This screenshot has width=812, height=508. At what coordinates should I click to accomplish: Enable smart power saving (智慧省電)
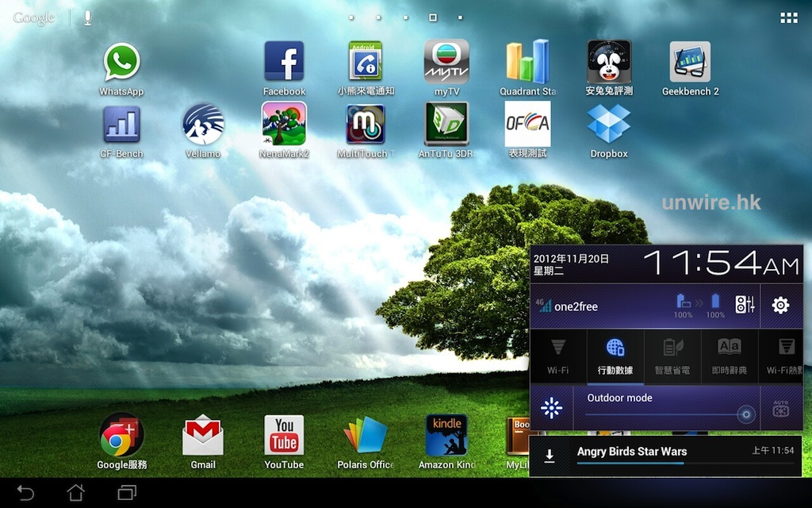tap(672, 356)
